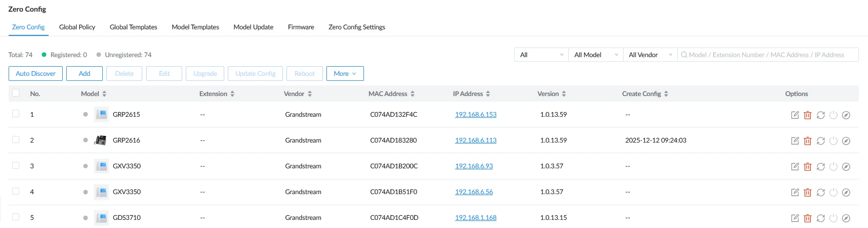Open the Global Policy tab
The width and height of the screenshot is (868, 228).
pos(77,27)
